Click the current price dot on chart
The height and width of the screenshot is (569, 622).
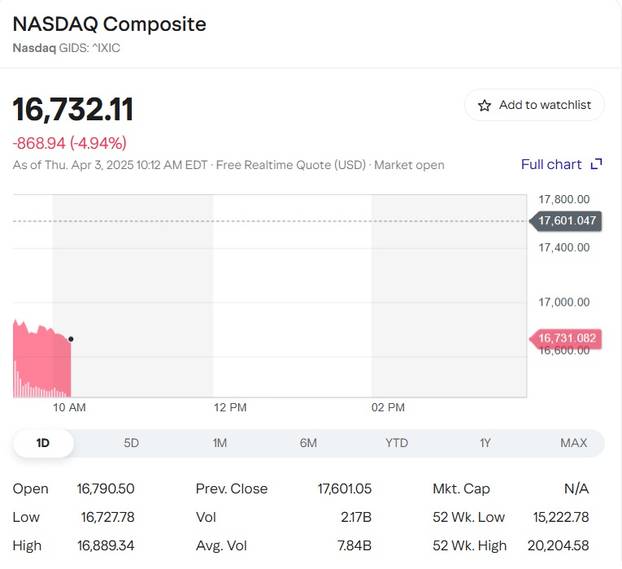click(x=71, y=339)
